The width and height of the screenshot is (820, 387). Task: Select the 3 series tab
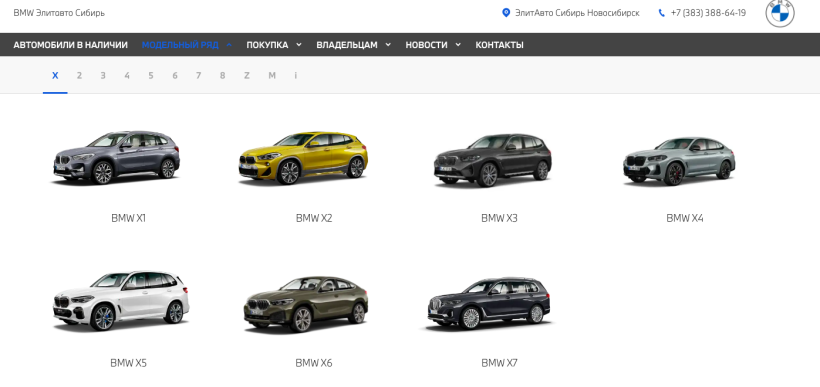(x=103, y=76)
